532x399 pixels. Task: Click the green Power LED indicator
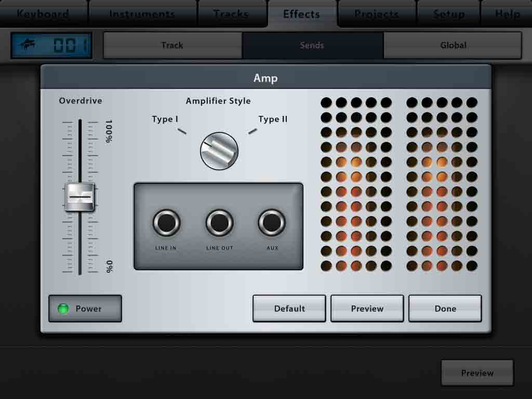(x=63, y=308)
